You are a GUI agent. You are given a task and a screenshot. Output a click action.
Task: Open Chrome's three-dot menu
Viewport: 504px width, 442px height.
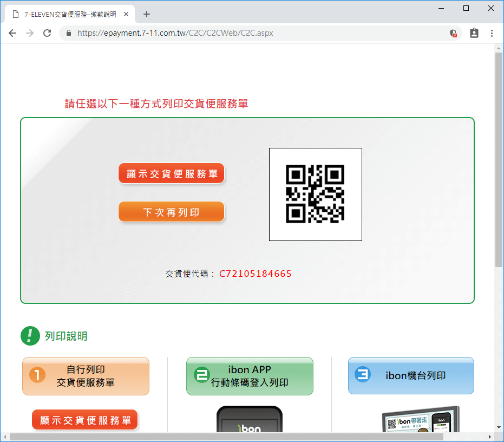pos(492,33)
